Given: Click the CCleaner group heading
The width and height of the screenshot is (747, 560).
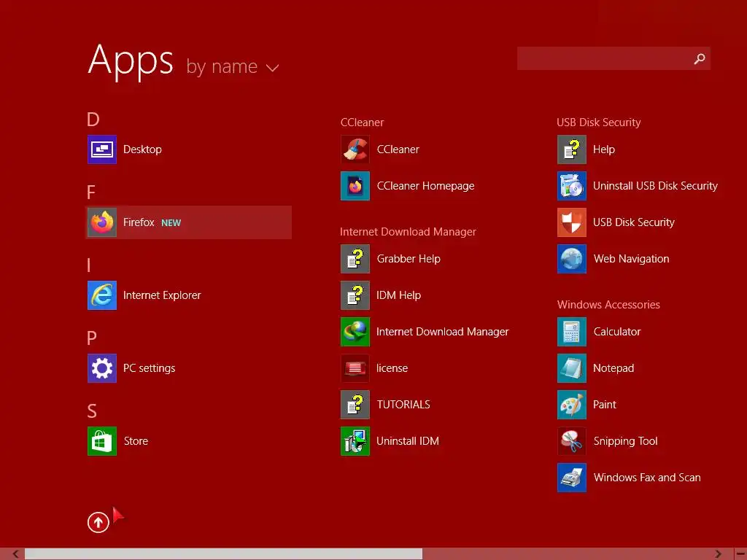Looking at the screenshot, I should click(x=362, y=122).
